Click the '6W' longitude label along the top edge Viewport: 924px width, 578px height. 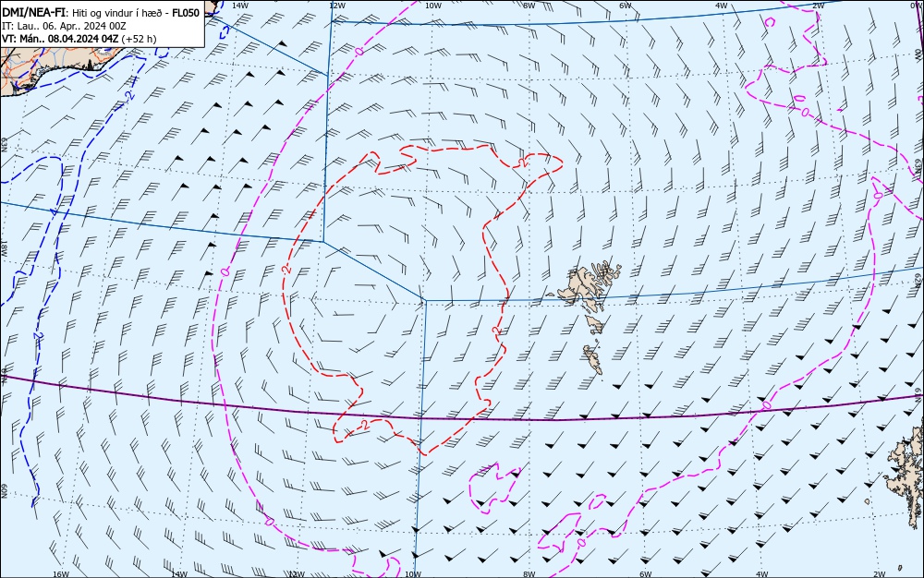click(x=626, y=5)
